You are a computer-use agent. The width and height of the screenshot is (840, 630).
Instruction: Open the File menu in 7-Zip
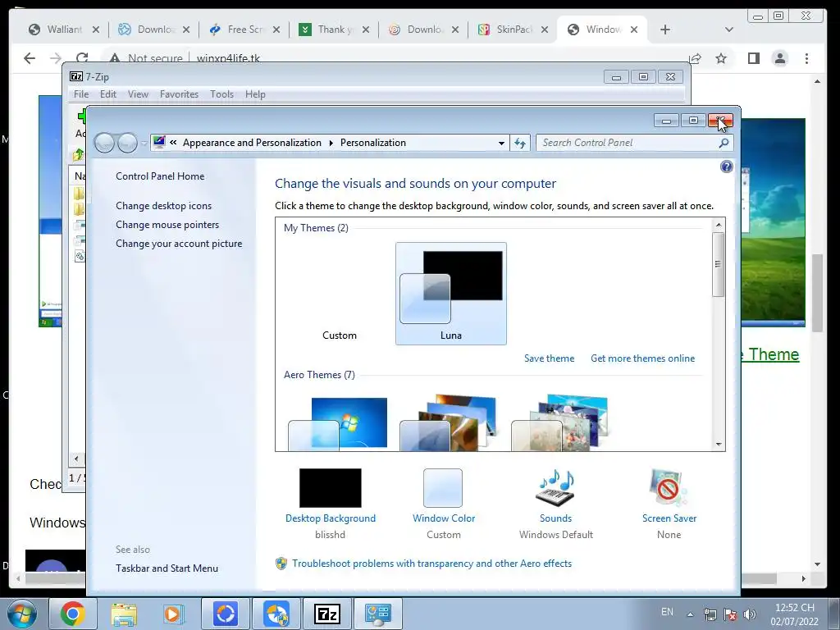tap(81, 94)
